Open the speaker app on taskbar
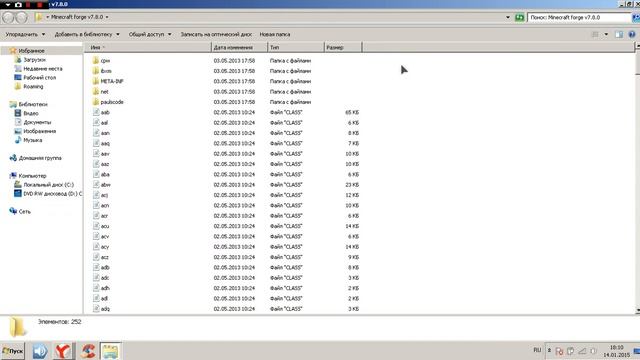The width and height of the screenshot is (640, 360). (x=40, y=351)
